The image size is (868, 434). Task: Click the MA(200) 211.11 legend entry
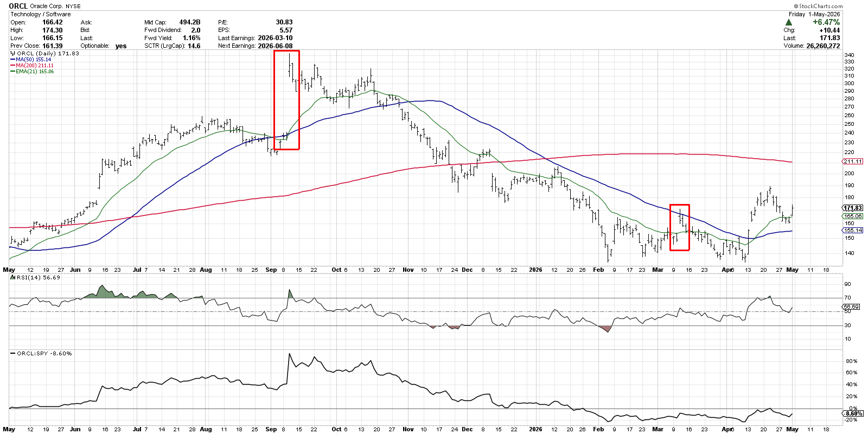35,66
